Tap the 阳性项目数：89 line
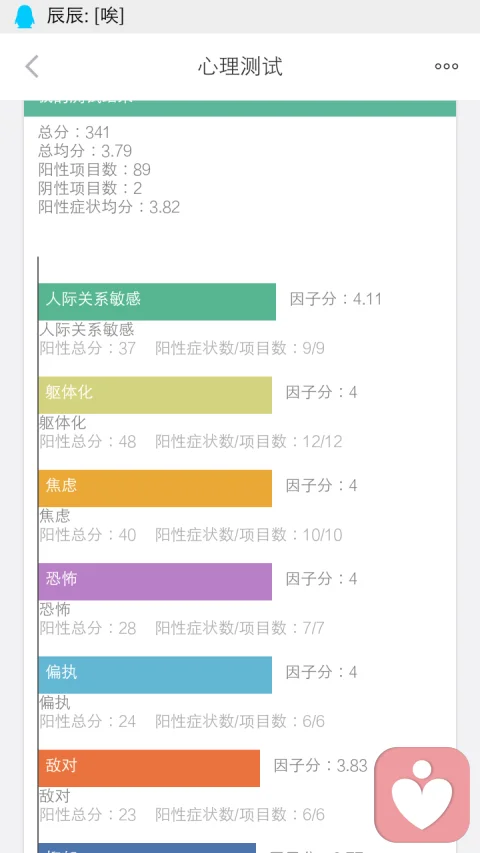 coord(95,170)
